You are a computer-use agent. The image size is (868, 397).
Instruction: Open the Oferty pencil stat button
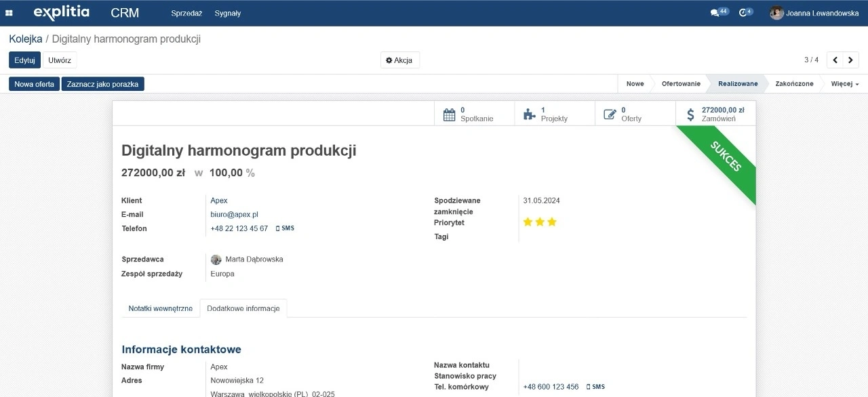(635, 114)
